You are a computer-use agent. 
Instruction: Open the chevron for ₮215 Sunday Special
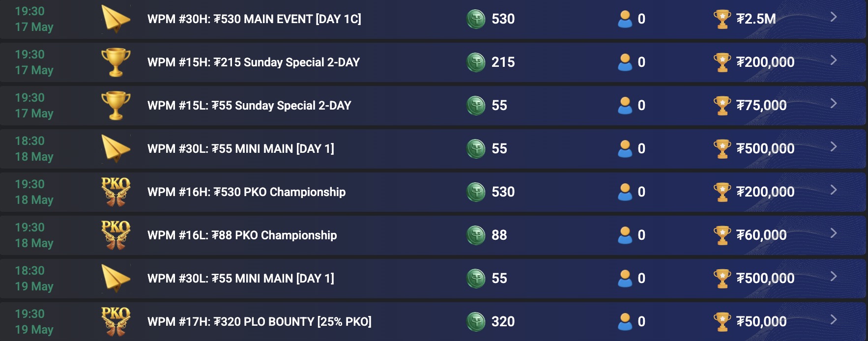[x=833, y=62]
